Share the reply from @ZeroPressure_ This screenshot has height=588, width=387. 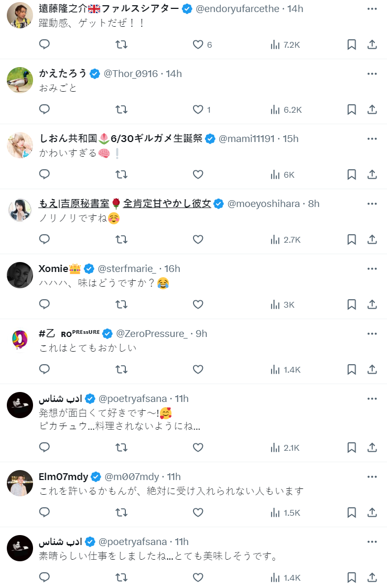[x=372, y=369]
